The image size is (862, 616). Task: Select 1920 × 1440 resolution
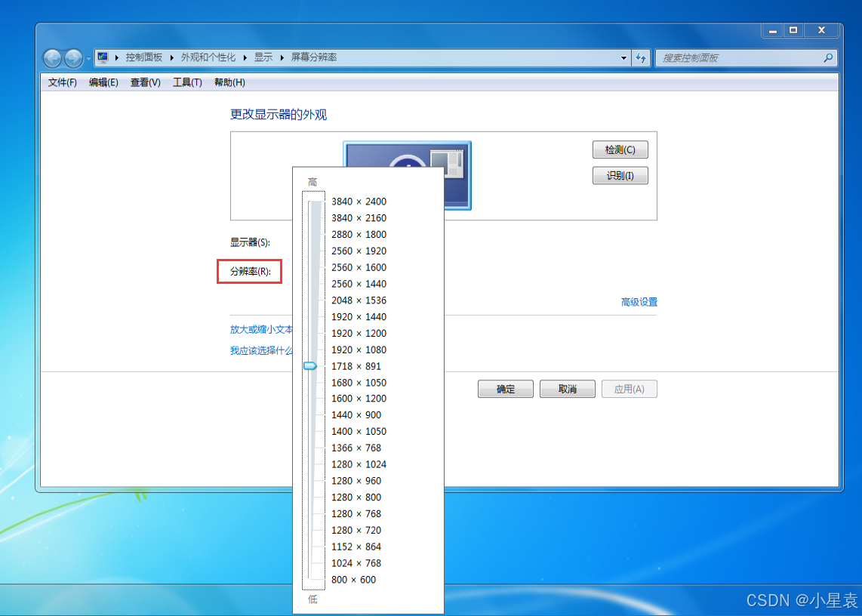[359, 317]
